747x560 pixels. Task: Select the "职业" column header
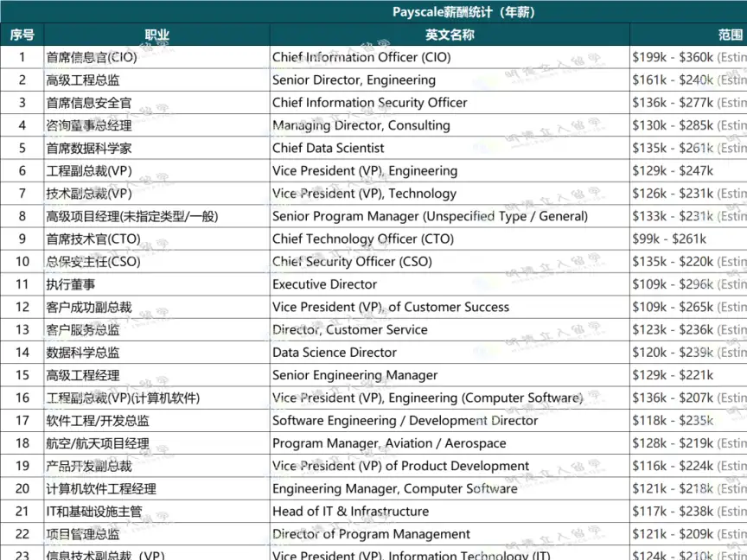pos(156,35)
